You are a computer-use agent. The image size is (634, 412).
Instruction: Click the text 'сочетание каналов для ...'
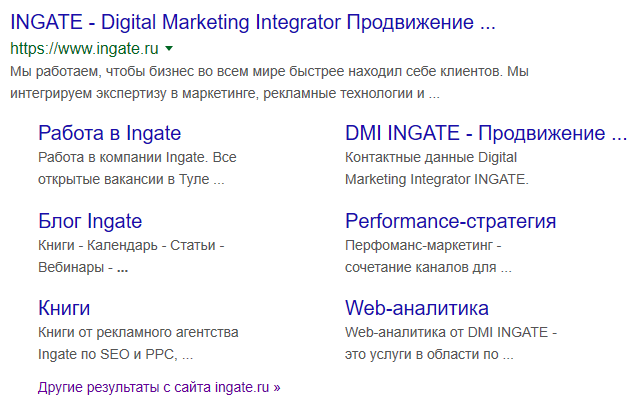[x=428, y=267]
